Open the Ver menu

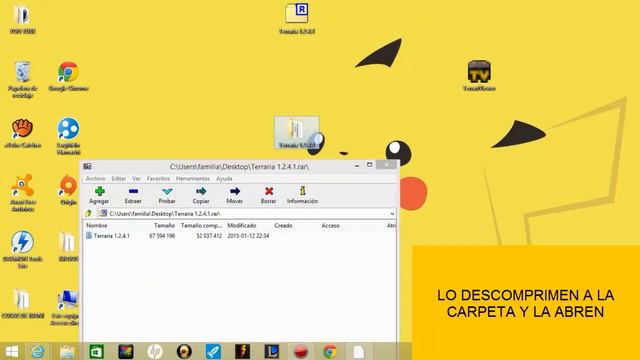[x=136, y=179]
